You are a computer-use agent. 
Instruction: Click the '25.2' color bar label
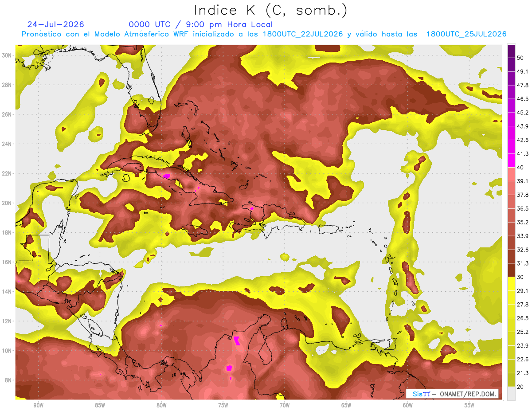(523, 332)
